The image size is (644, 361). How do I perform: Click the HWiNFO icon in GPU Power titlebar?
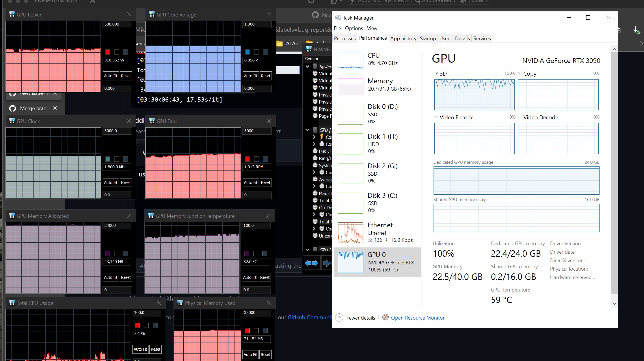click(12, 15)
